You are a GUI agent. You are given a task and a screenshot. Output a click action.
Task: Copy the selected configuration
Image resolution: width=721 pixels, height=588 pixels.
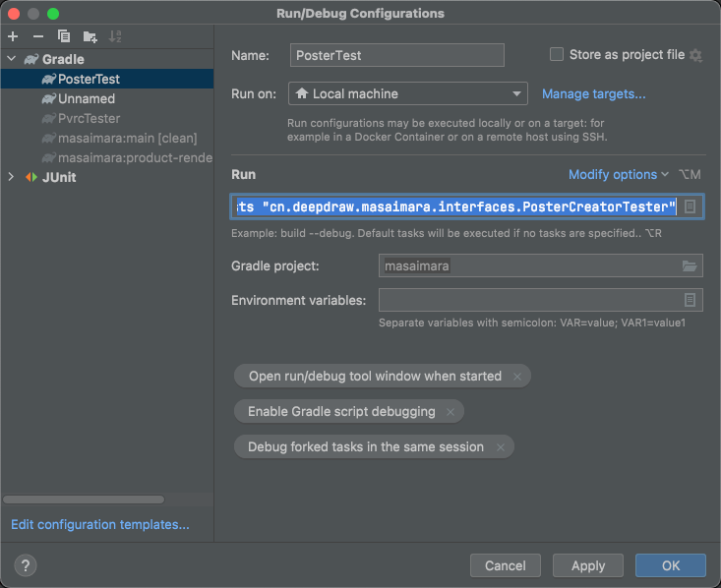click(x=64, y=36)
